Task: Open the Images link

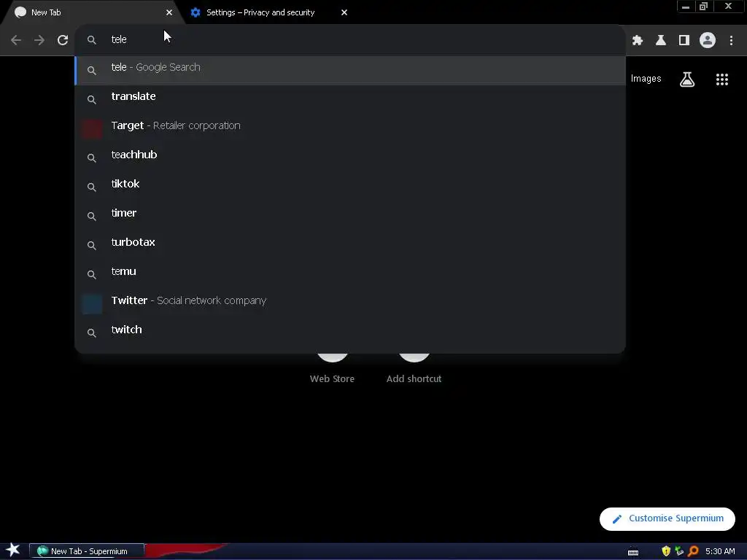Action: (x=646, y=79)
